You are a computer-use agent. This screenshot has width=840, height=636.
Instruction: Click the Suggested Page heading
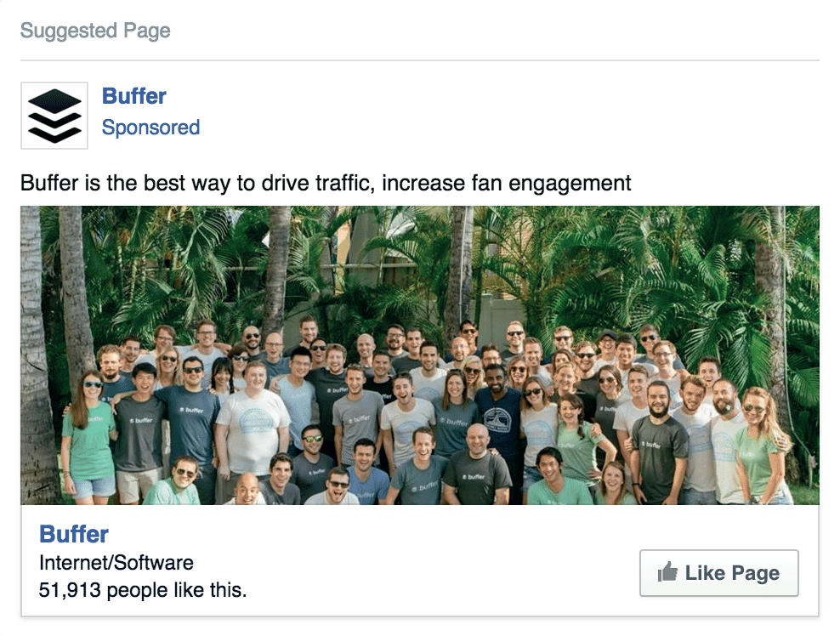click(x=95, y=31)
